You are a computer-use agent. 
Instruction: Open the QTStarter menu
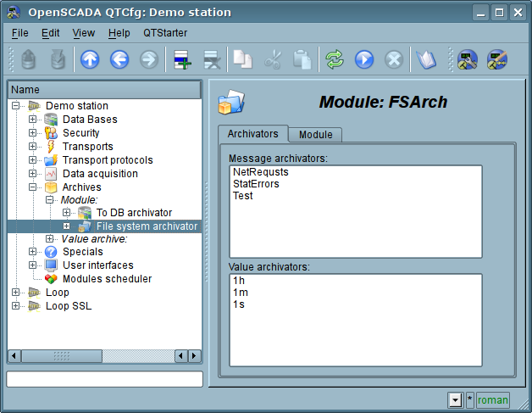tap(165, 33)
